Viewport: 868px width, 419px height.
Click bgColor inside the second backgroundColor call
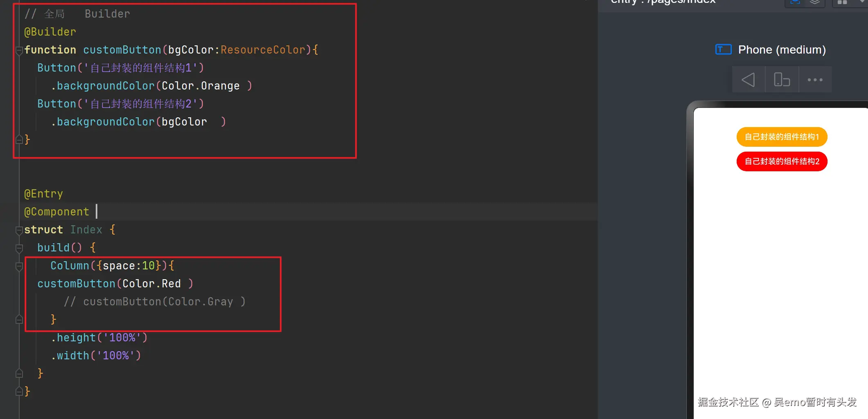(x=184, y=122)
